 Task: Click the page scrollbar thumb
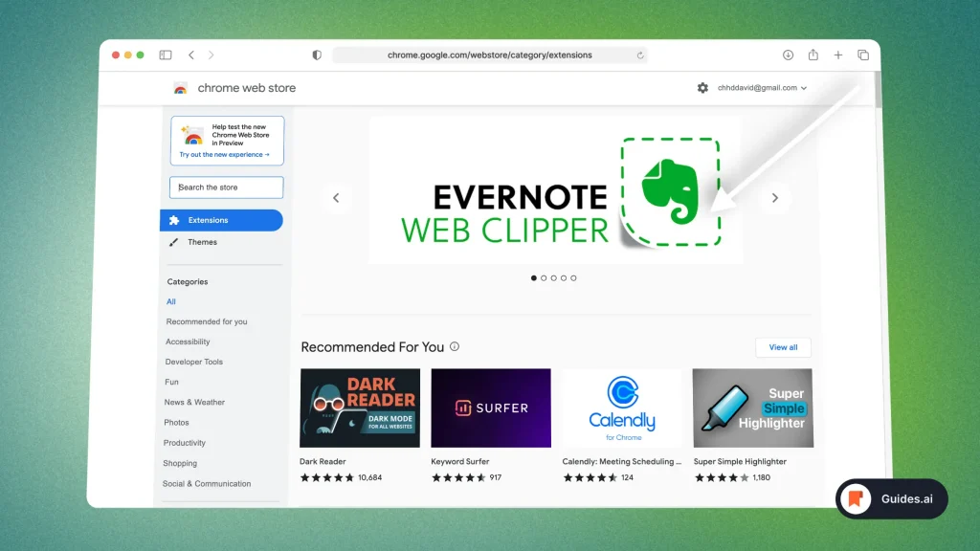[878, 89]
